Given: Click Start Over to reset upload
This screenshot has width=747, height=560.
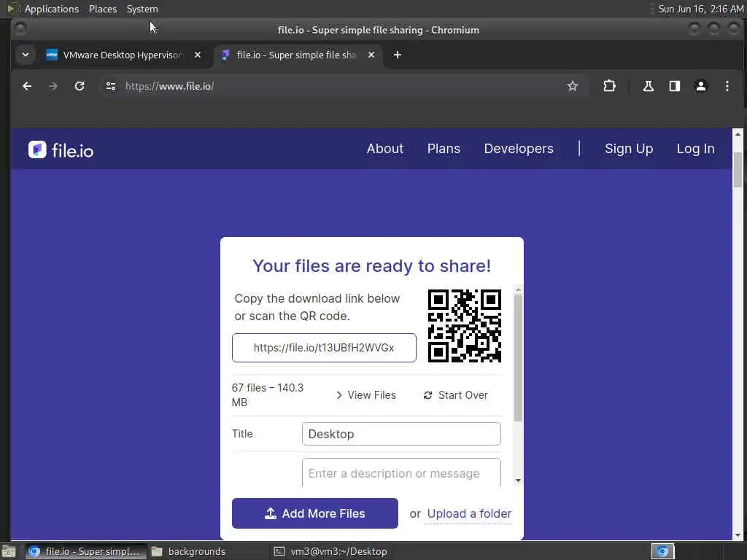Looking at the screenshot, I should pos(456,395).
